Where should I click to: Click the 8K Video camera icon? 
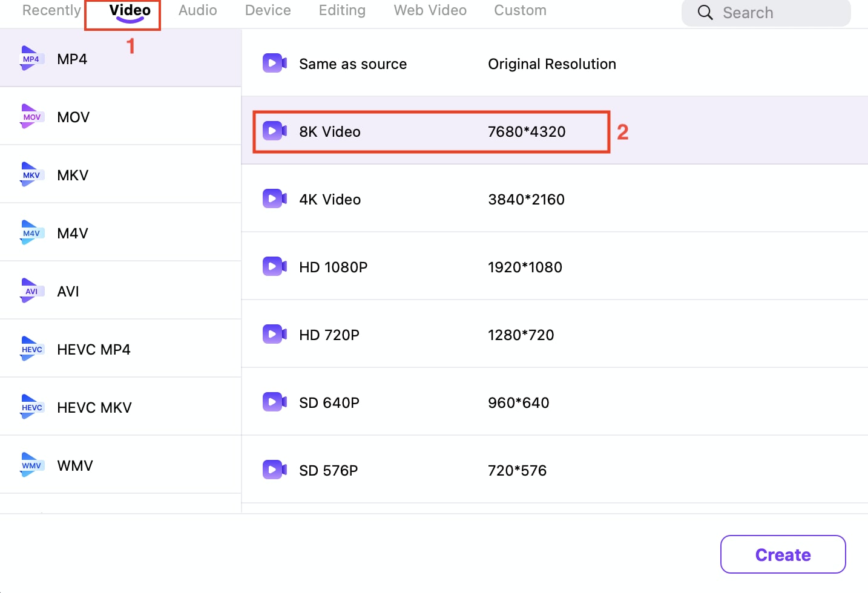(275, 131)
